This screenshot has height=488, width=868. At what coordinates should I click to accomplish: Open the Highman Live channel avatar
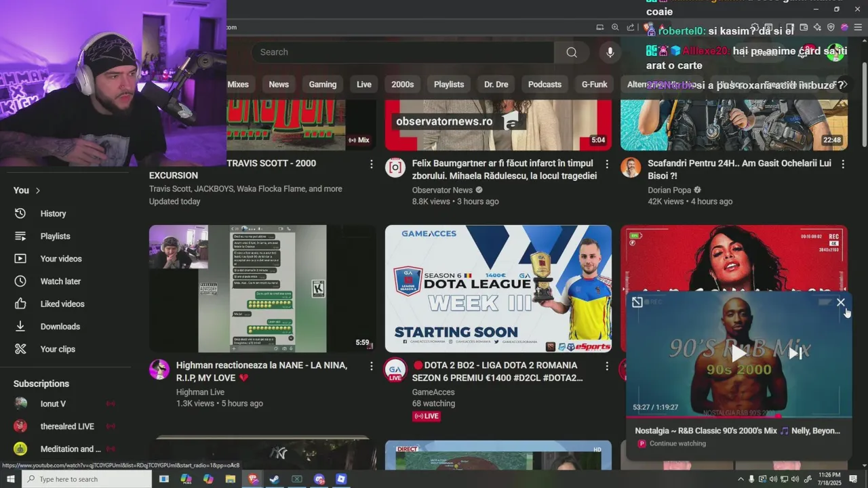159,369
